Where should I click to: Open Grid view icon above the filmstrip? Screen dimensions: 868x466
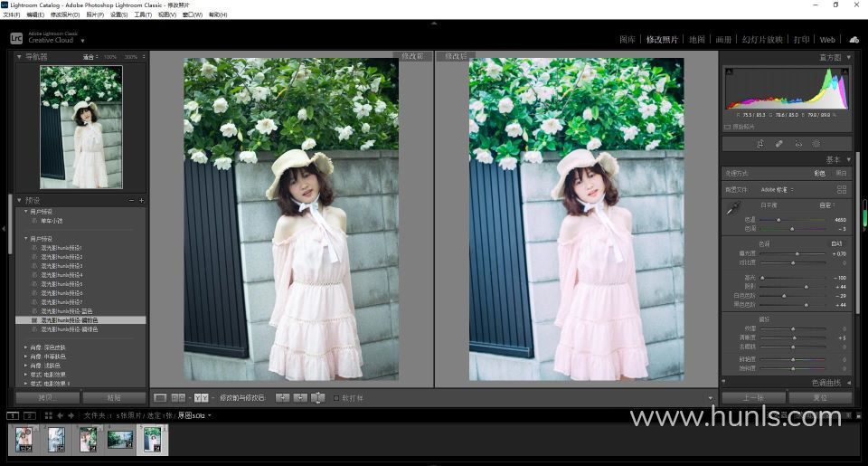click(49, 415)
